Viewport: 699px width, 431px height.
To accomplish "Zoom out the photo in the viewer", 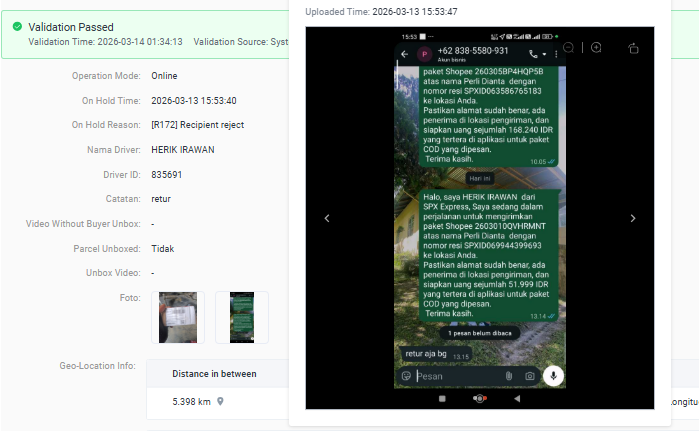I will [x=569, y=47].
